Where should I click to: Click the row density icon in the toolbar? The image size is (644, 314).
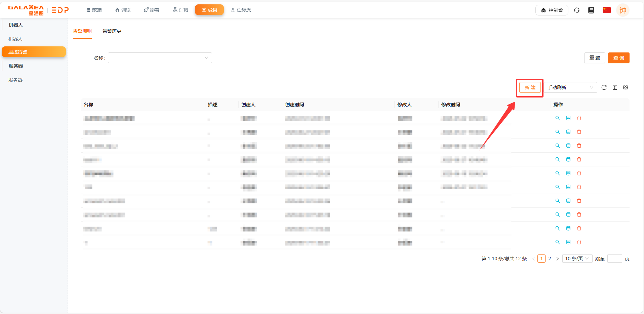point(615,87)
